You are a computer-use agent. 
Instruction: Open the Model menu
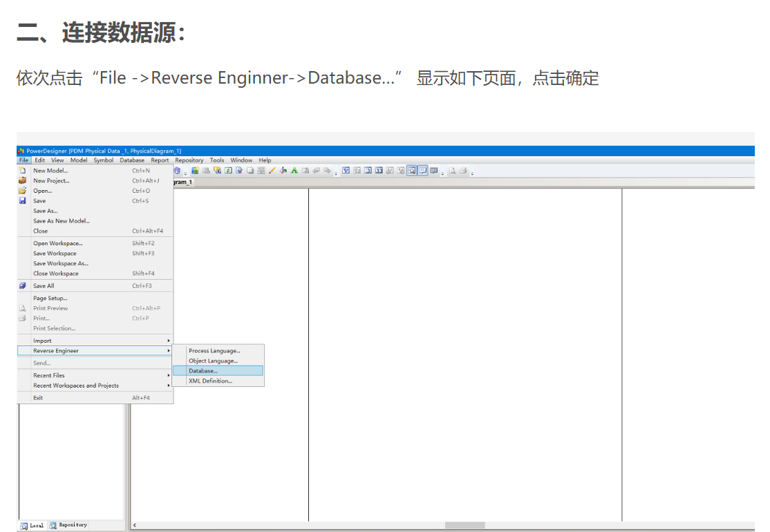(79, 160)
